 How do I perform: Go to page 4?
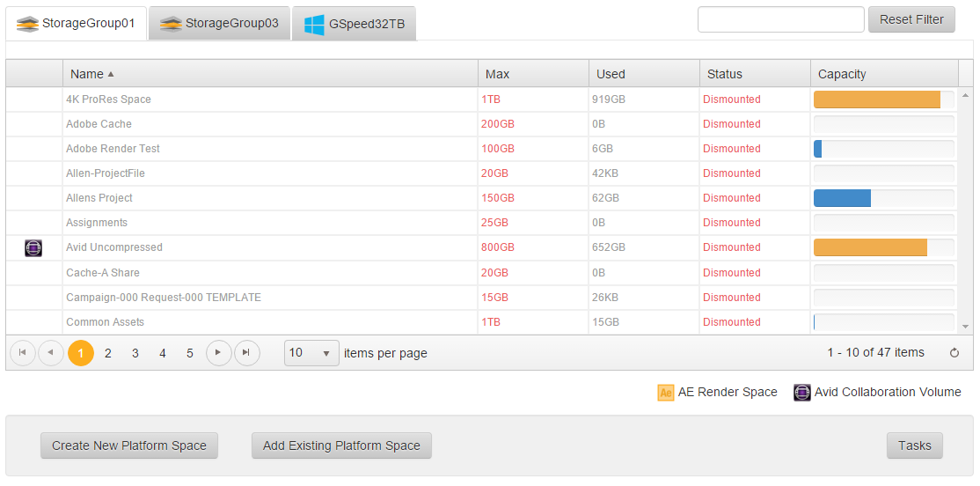click(x=163, y=353)
